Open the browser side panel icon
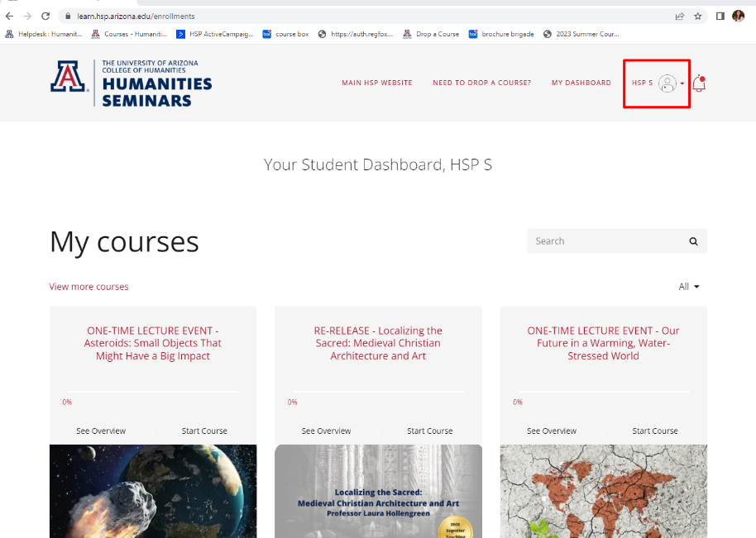The image size is (756, 538). point(720,17)
